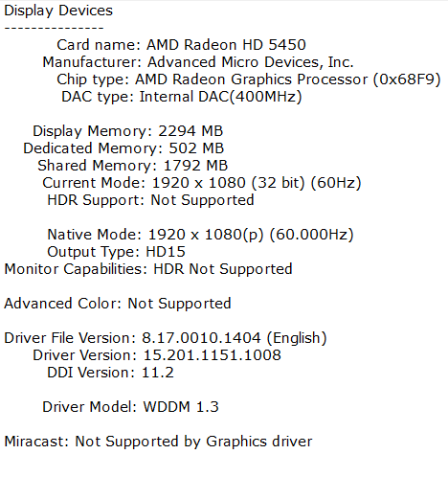Click the dashed separator under Display Devices

[x=54, y=28]
